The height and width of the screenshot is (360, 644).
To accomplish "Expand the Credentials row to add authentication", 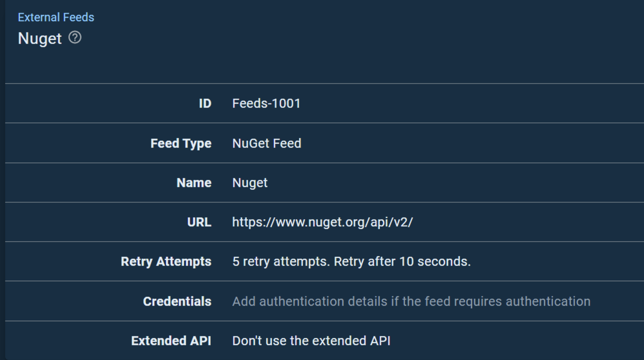I will 412,301.
